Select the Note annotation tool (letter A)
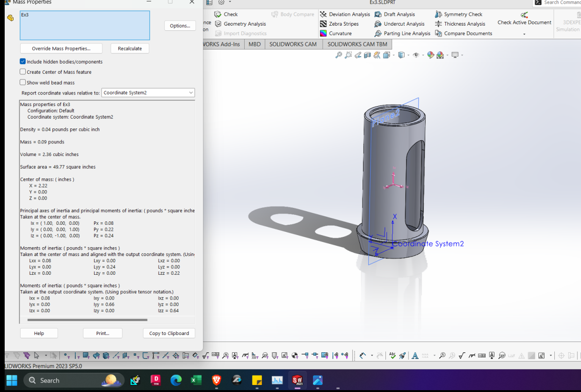 click(x=415, y=356)
